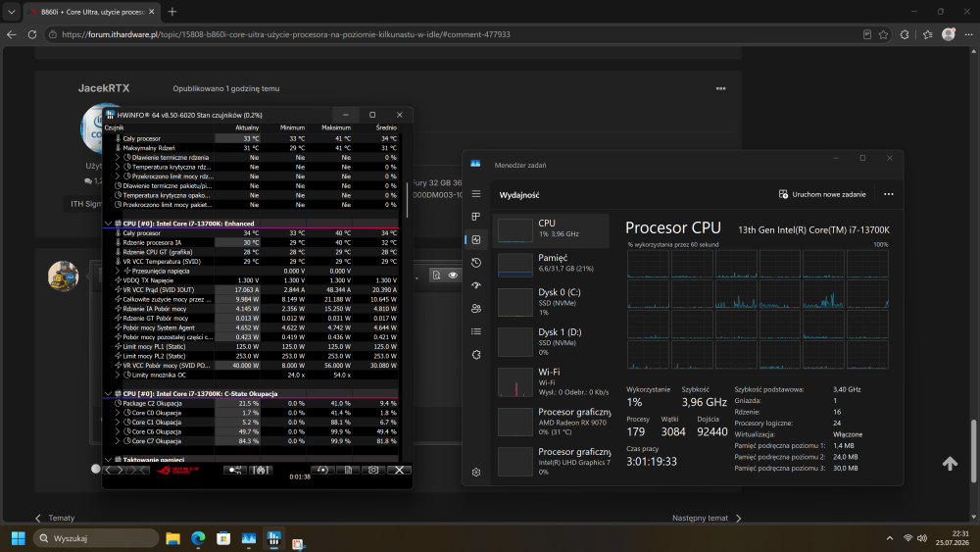This screenshot has height=552, width=980.
Task: Go to Następny temat link
Action: point(707,518)
